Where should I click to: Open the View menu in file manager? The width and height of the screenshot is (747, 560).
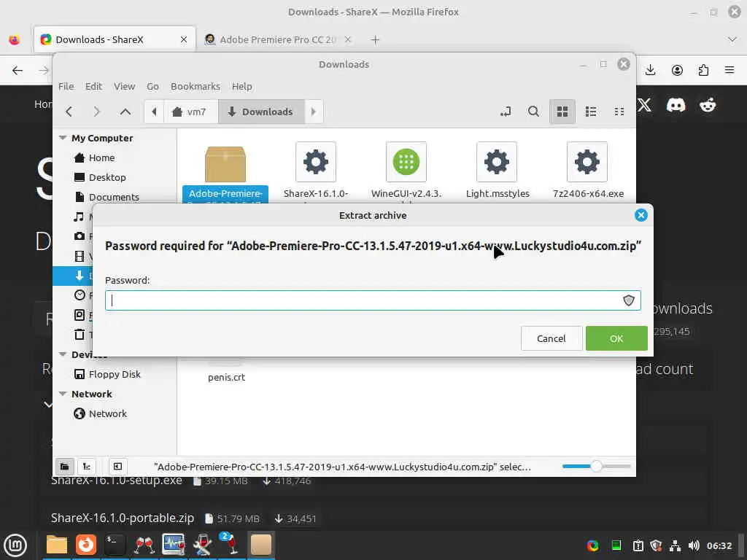[124, 86]
